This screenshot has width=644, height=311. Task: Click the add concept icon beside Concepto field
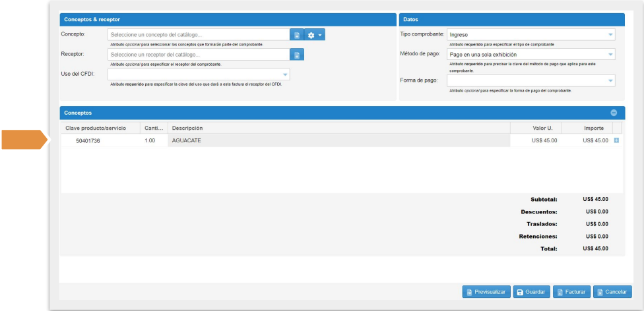(x=297, y=35)
